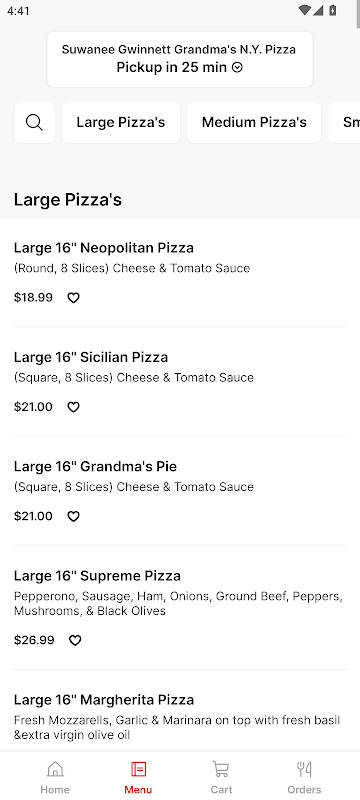360x800 pixels.
Task: Jump to Large Pizza's category
Action: coord(121,122)
